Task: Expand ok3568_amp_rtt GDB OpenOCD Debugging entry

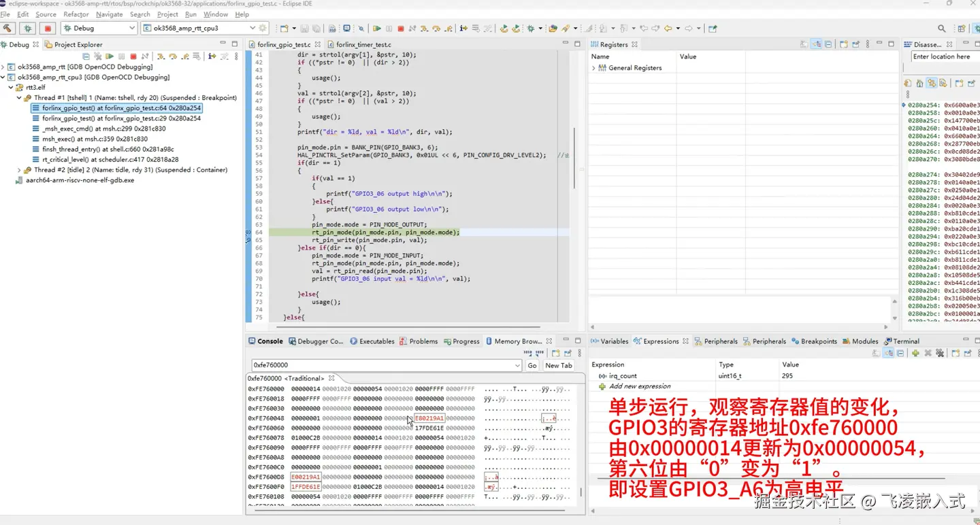Action: [3, 67]
